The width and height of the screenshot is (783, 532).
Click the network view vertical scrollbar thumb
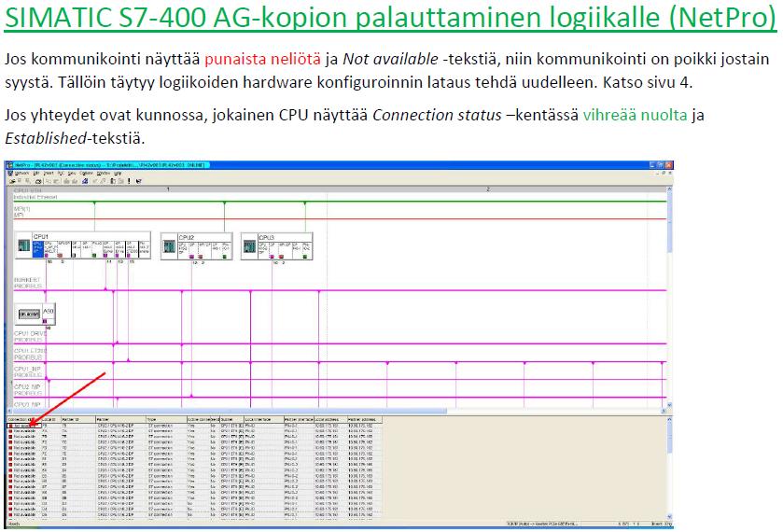tap(670, 223)
